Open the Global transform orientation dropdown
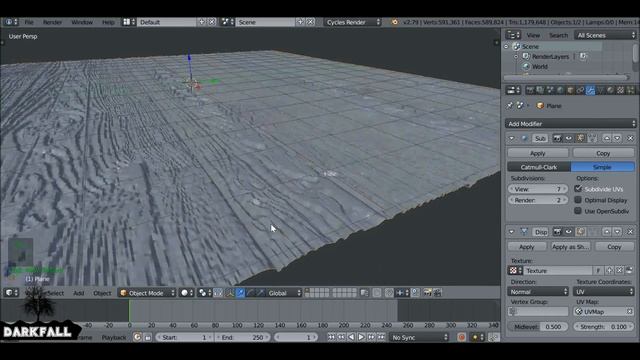The width and height of the screenshot is (640, 360). (x=284, y=293)
